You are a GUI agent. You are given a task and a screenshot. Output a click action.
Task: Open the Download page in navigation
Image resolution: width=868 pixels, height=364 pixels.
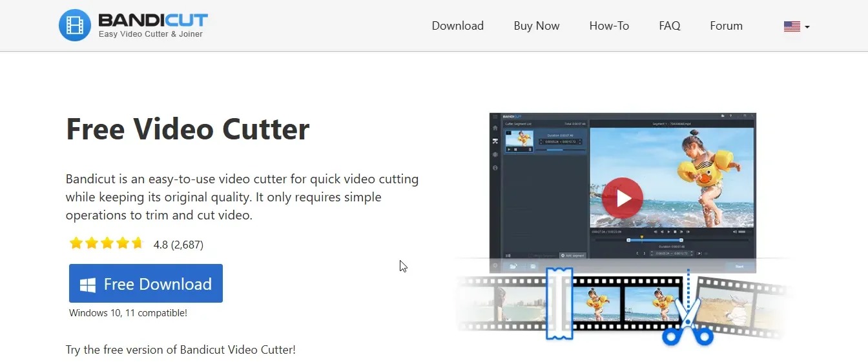click(x=457, y=26)
